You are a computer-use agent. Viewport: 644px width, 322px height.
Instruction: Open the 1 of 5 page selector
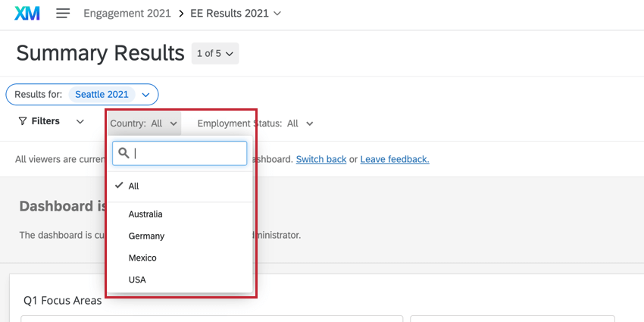point(215,53)
